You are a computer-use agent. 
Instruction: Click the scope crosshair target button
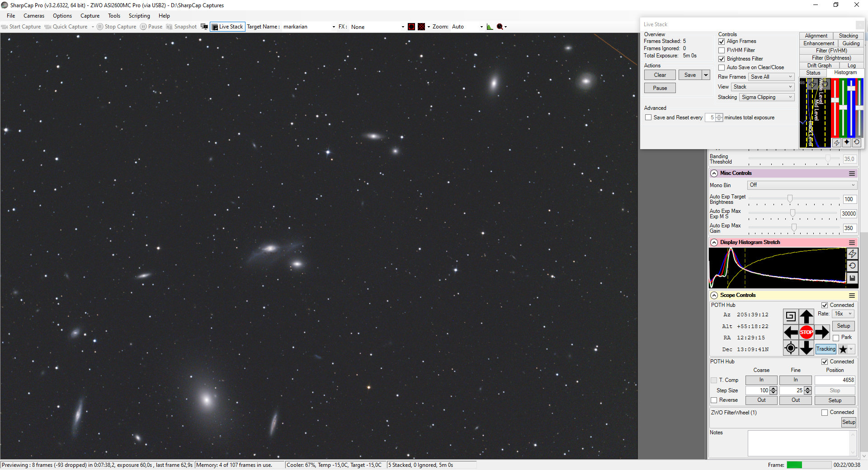[791, 348]
